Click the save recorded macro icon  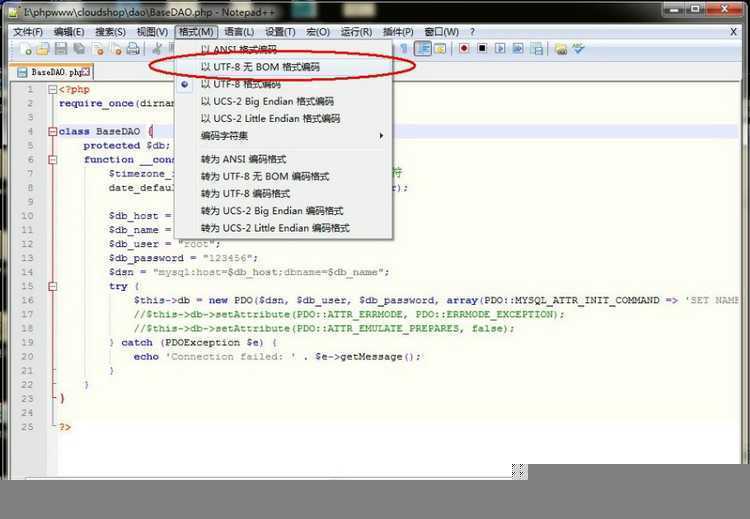[537, 49]
